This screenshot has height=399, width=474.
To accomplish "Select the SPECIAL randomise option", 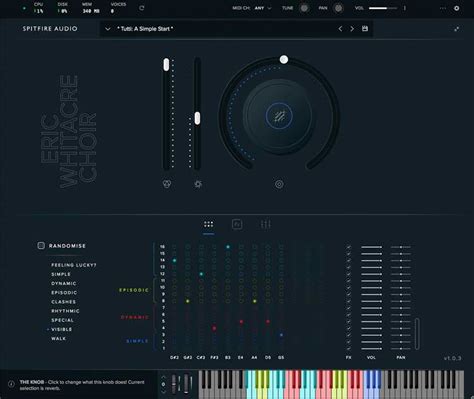I will 62,320.
